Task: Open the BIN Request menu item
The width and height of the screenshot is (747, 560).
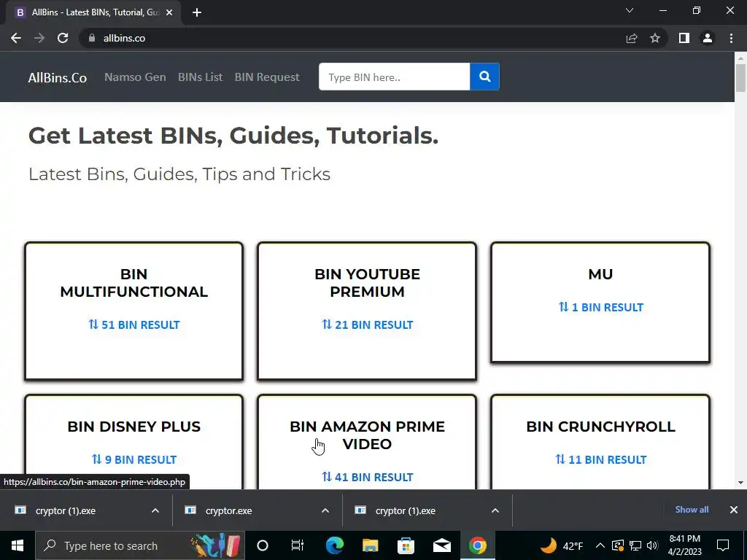Action: 267,77
